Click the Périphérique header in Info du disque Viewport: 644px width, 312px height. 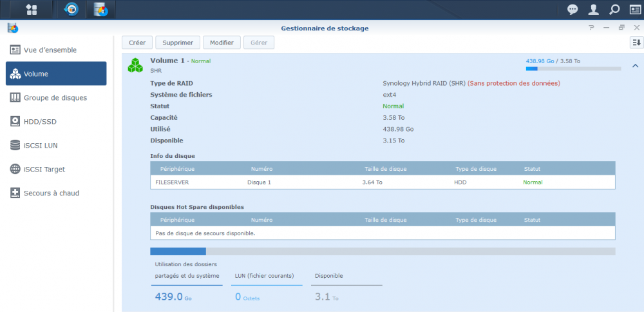[x=178, y=169]
